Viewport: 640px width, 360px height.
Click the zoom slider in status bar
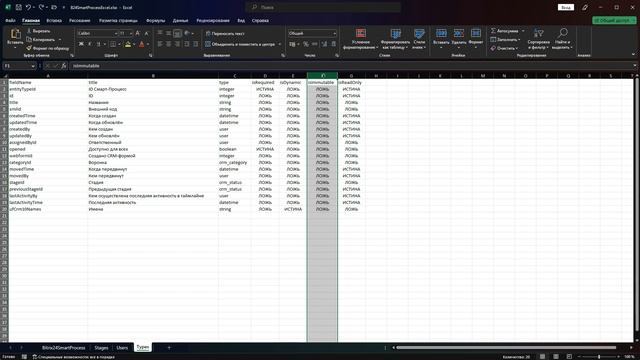pyautogui.click(x=599, y=357)
